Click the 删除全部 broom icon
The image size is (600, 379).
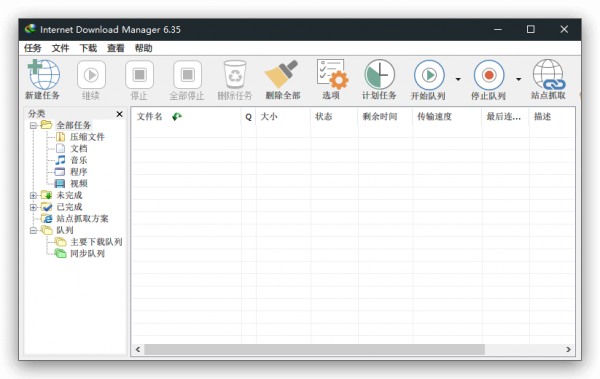click(x=281, y=74)
